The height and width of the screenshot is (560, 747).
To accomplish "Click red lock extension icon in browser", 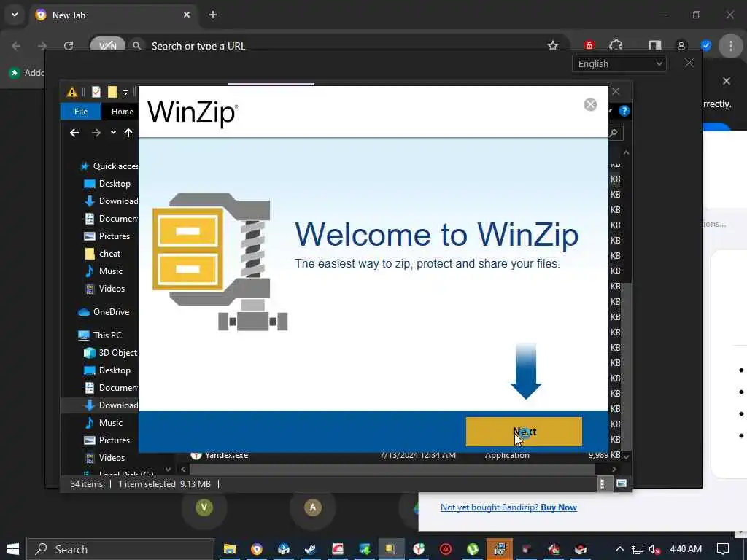I will coord(589,45).
